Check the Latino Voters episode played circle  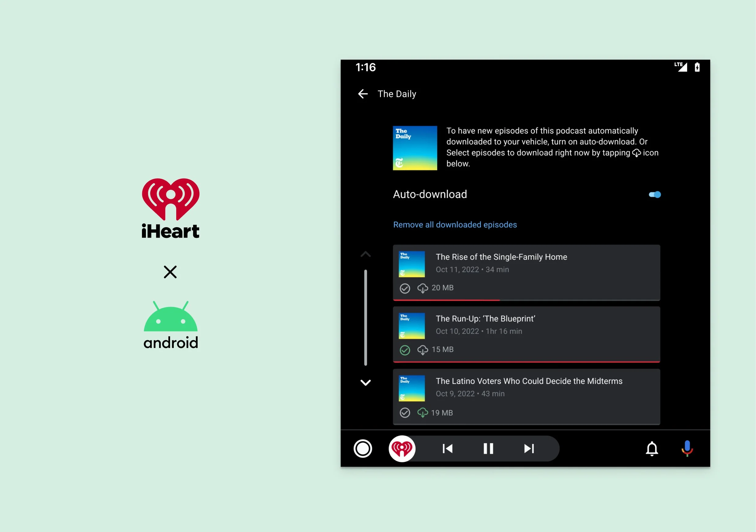[x=405, y=412]
